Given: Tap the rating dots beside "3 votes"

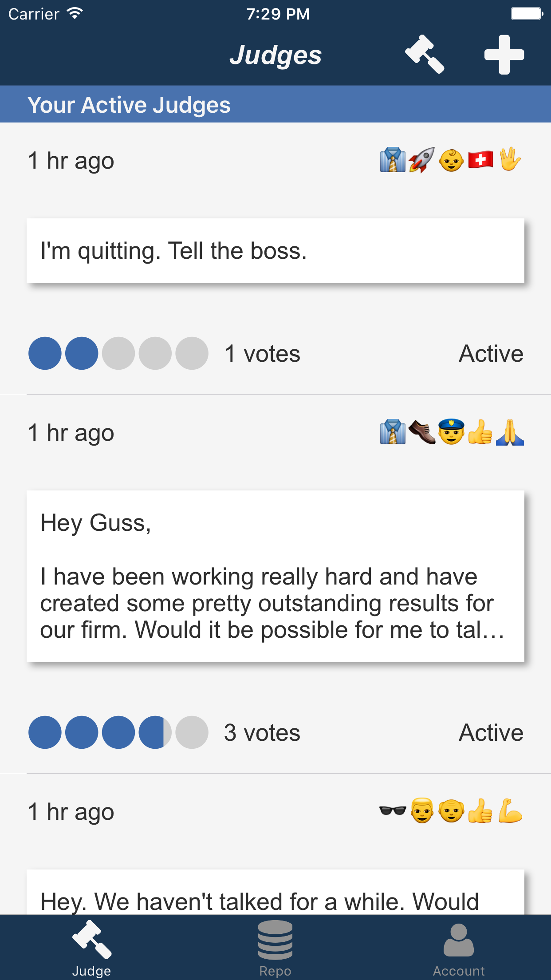Looking at the screenshot, I should point(118,732).
